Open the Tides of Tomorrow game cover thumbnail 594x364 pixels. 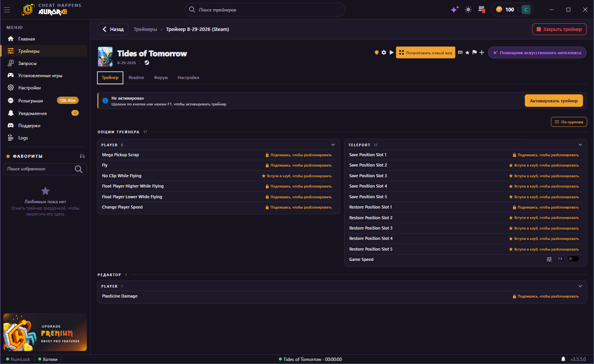pos(105,57)
